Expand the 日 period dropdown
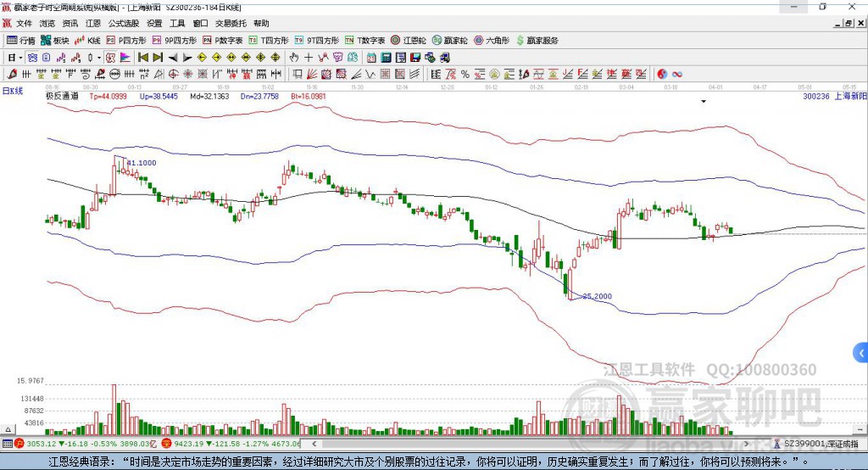Viewport: 868px width, 470px height. point(20,58)
